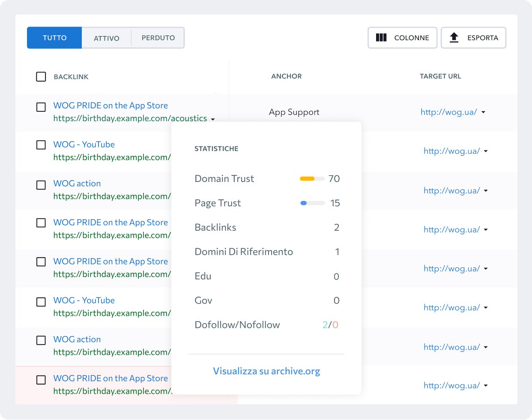Click the App Support anchor text
Screen dimensions: 532x420
[294, 112]
